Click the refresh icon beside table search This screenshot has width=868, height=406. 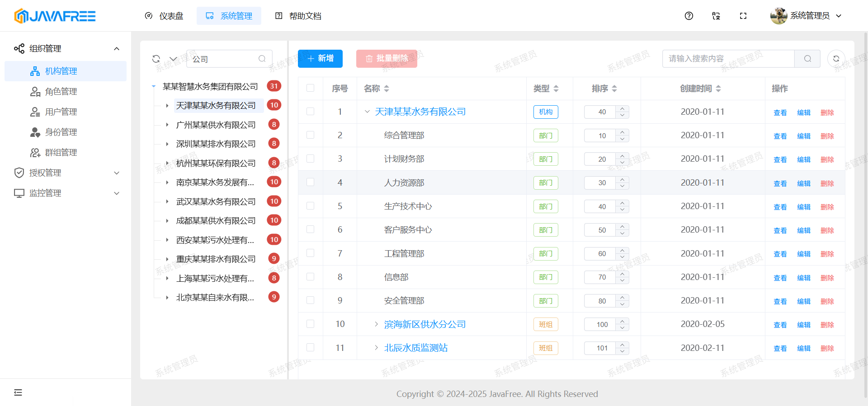(x=836, y=59)
